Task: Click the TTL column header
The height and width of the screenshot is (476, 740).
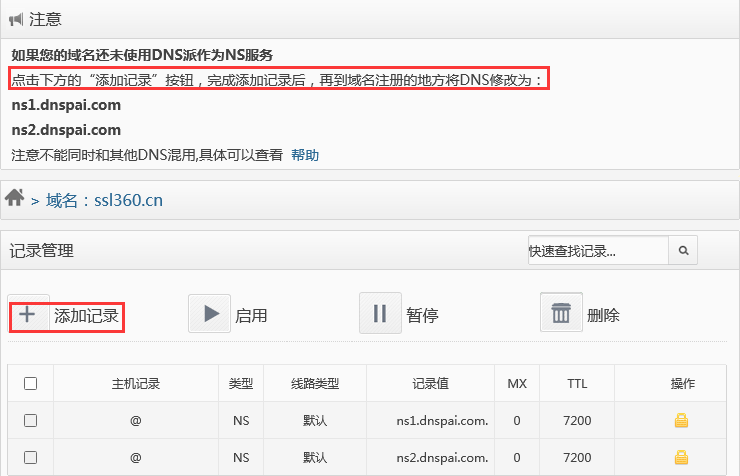Action: pos(577,384)
